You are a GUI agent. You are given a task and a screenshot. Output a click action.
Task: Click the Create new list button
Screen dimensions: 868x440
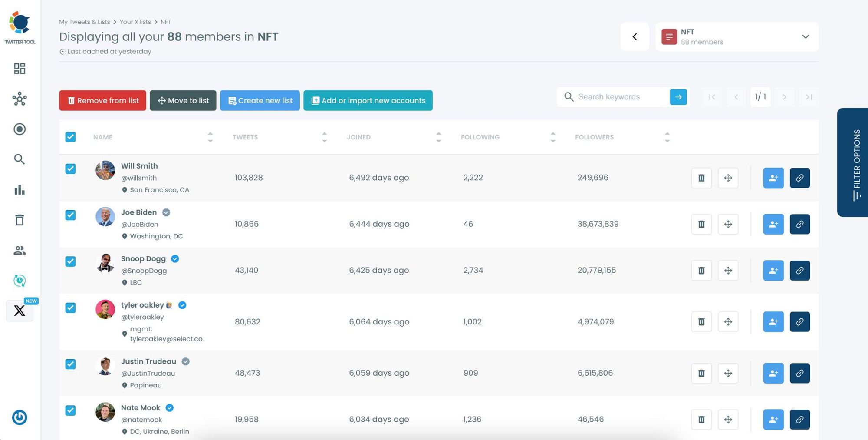click(260, 100)
